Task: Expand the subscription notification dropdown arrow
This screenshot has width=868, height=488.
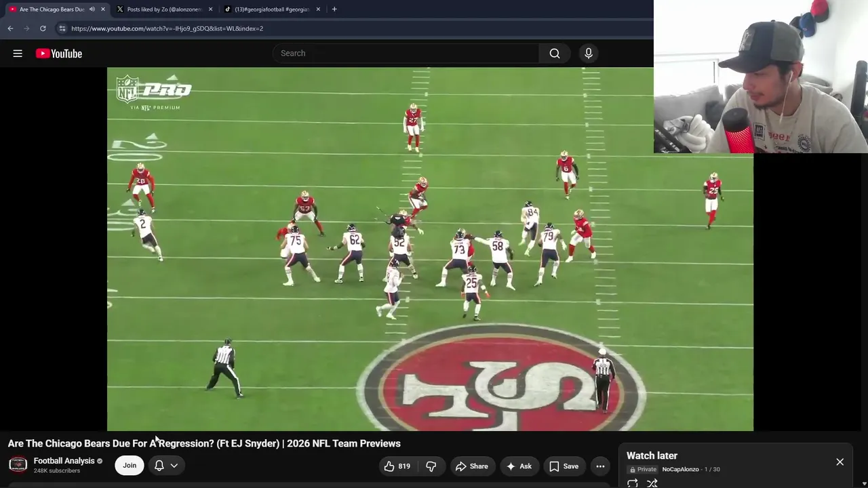Action: click(174, 466)
